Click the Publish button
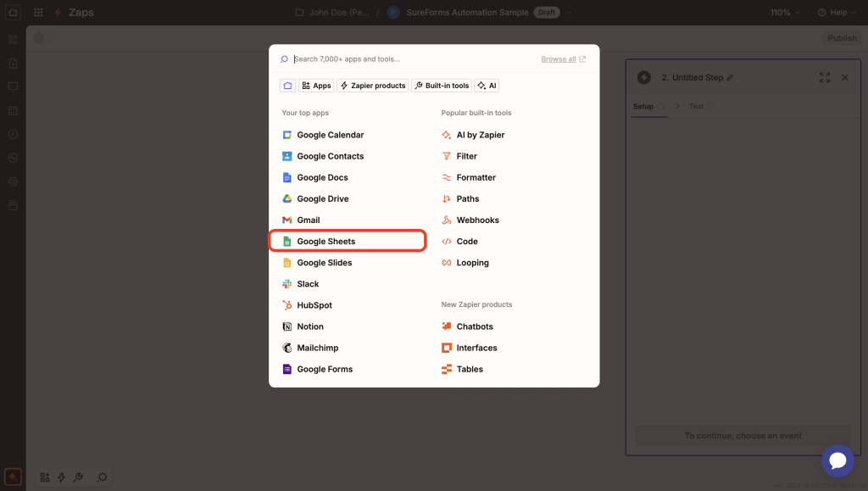The width and height of the screenshot is (868, 491). click(x=841, y=37)
